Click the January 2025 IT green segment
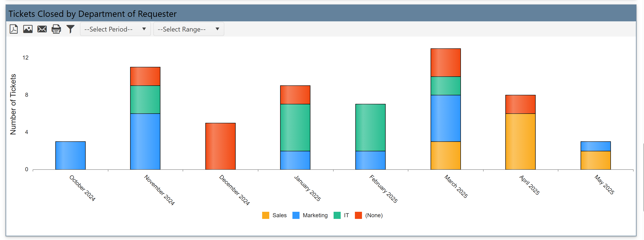The width and height of the screenshot is (644, 240). pyautogui.click(x=295, y=127)
